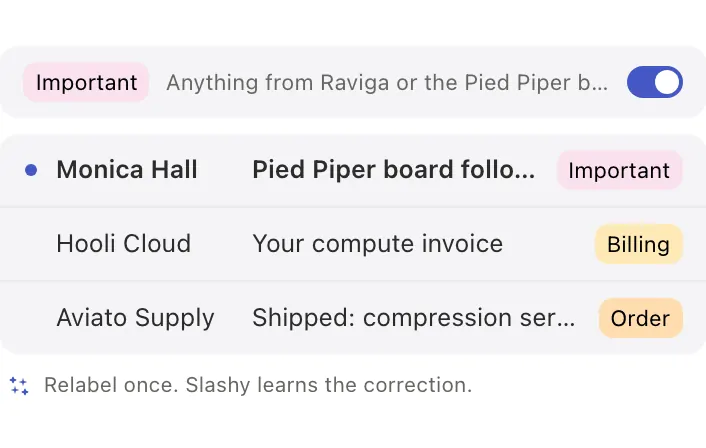Select the Monica Hall sender name
This screenshot has width=706, height=448.
(x=127, y=170)
